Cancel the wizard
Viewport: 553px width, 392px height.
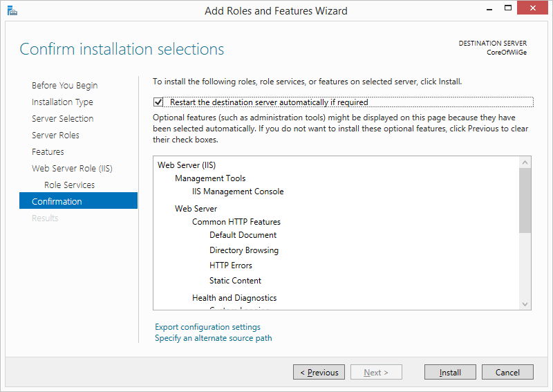point(507,372)
